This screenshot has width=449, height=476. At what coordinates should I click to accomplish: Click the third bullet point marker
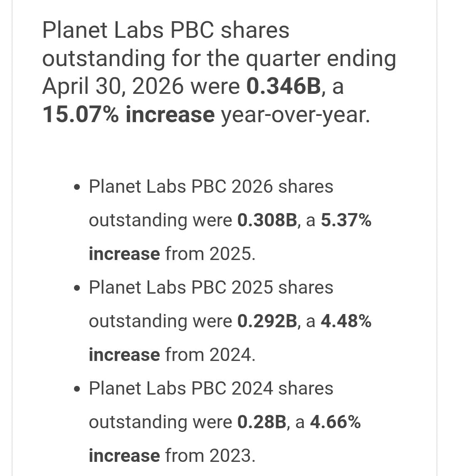(77, 389)
